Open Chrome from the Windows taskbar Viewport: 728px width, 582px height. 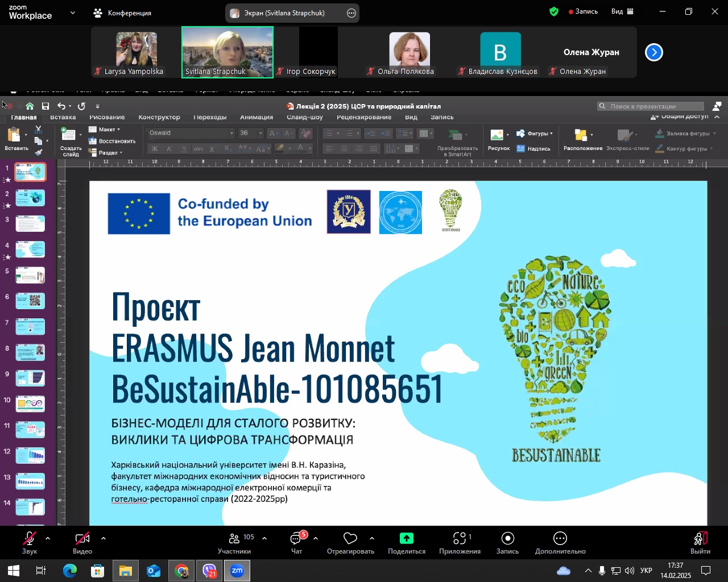pos(181,571)
